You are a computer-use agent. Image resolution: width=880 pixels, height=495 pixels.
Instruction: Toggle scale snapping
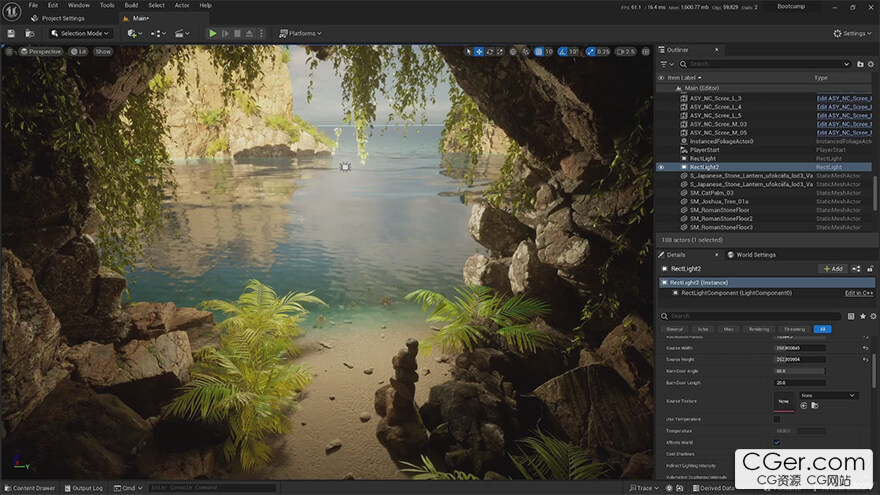click(x=590, y=52)
